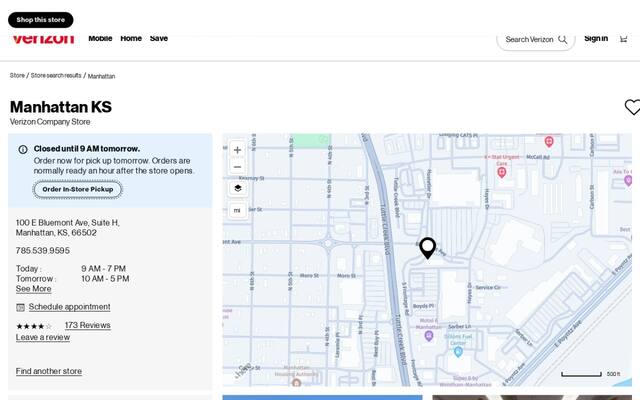
Task: Click the blue fuel center marker
Action: pos(458,352)
